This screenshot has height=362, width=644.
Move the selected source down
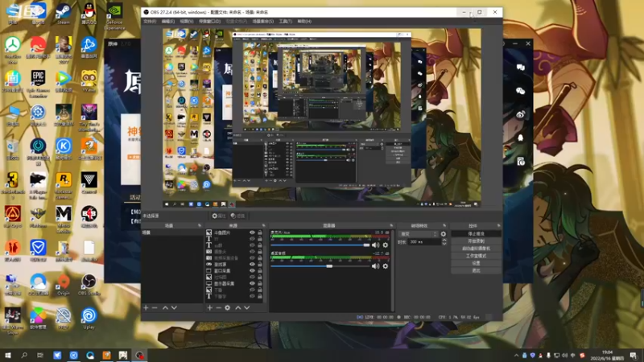point(247,307)
